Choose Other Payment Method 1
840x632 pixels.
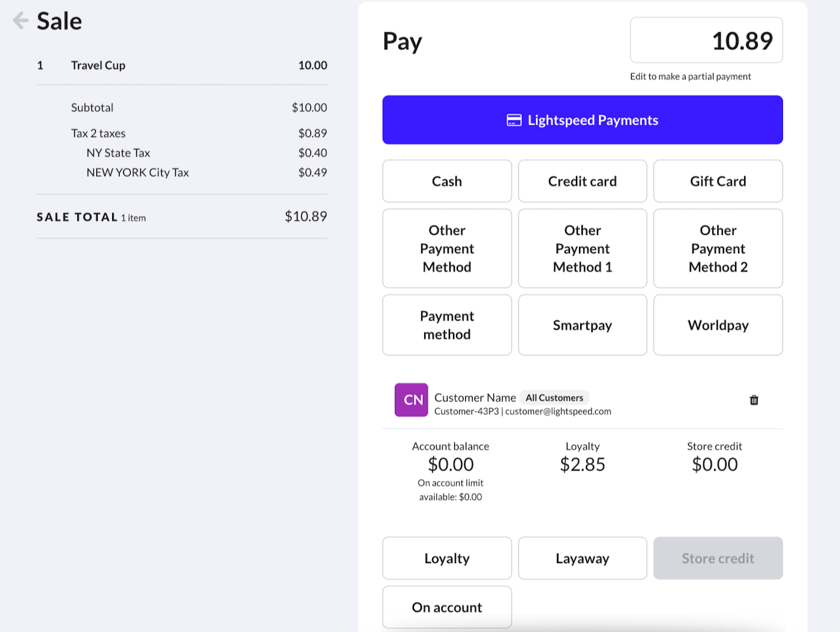tap(582, 248)
